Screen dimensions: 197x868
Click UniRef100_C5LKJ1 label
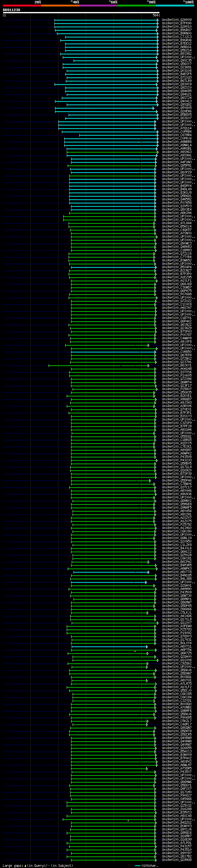pos(176,612)
